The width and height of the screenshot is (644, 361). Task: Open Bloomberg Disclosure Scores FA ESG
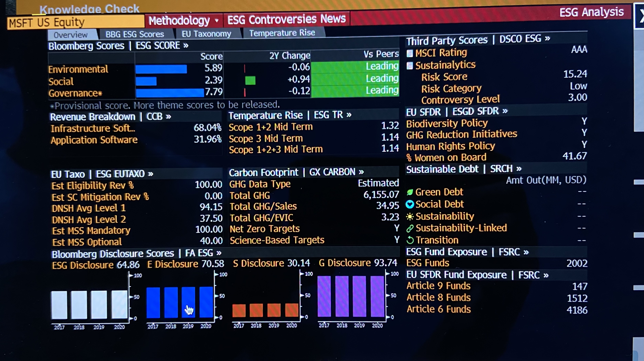pos(136,254)
